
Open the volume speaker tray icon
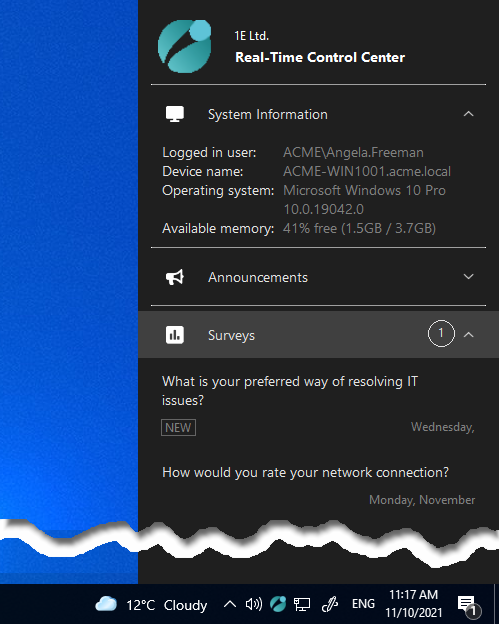(x=253, y=604)
